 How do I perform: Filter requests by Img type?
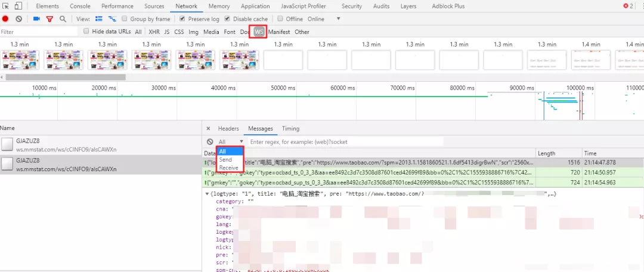click(x=193, y=32)
